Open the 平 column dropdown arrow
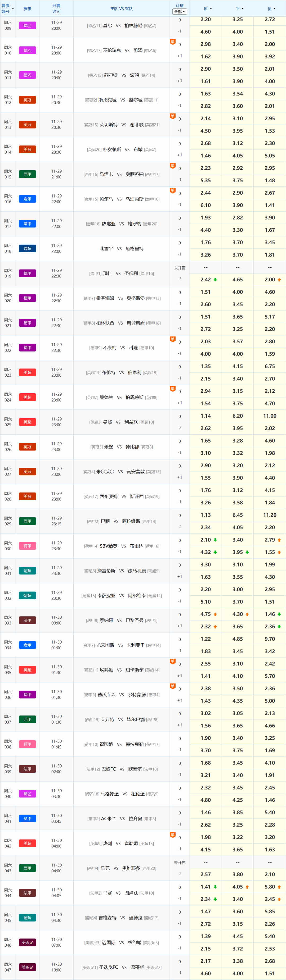 tap(243, 8)
